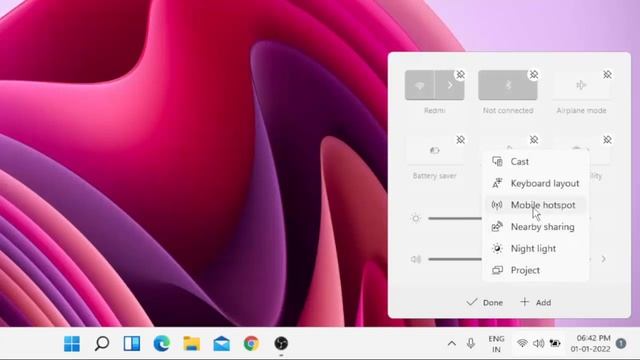Unpin the Airplane mode tile
640x360 pixels.
pyautogui.click(x=607, y=75)
